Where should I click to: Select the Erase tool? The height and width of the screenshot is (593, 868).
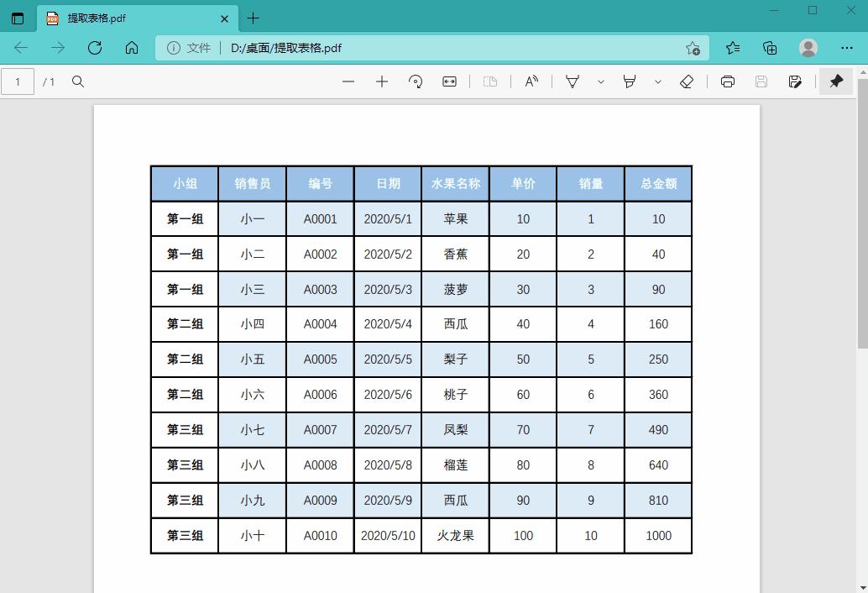687,81
